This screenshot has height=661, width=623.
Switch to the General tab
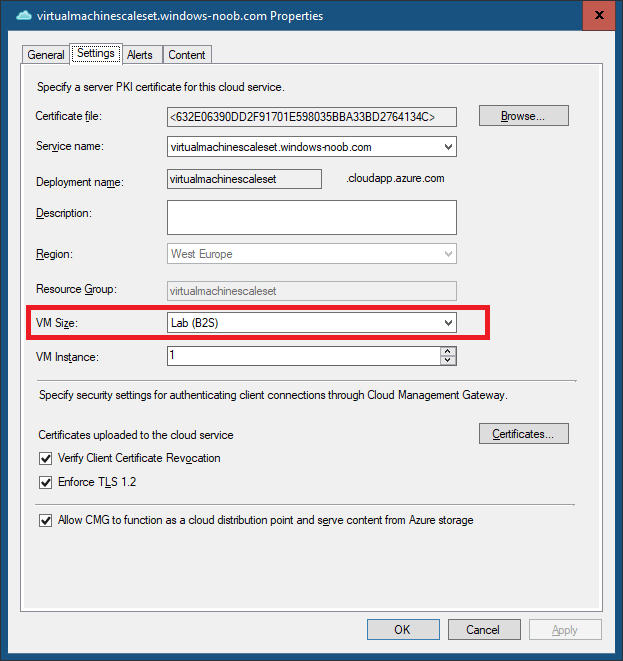[x=46, y=55]
